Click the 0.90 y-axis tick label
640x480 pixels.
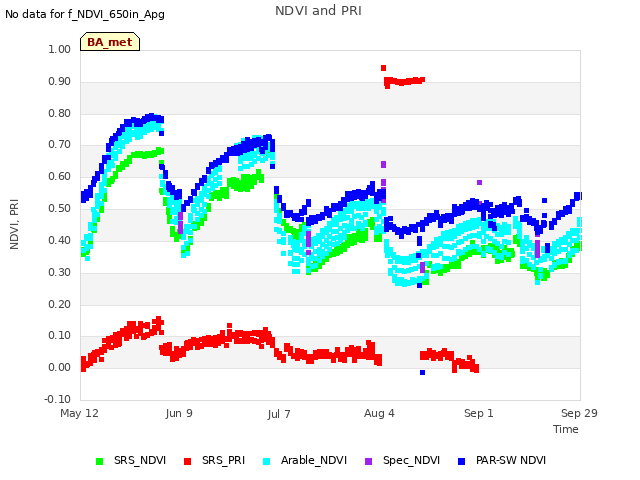click(x=60, y=81)
